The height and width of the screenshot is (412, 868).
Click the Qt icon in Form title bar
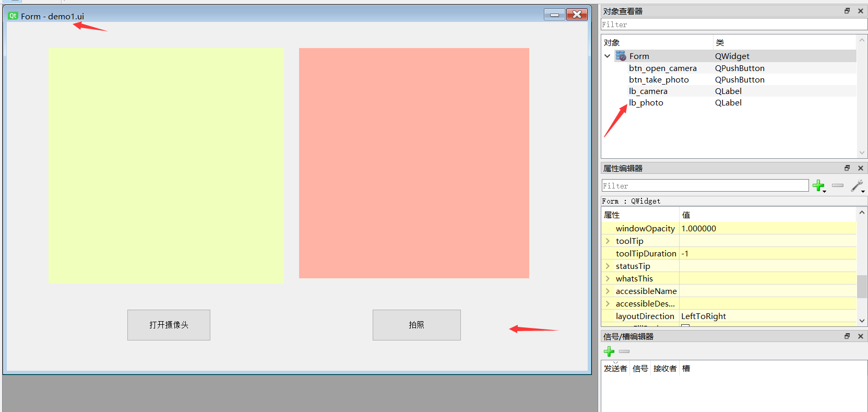coord(13,16)
